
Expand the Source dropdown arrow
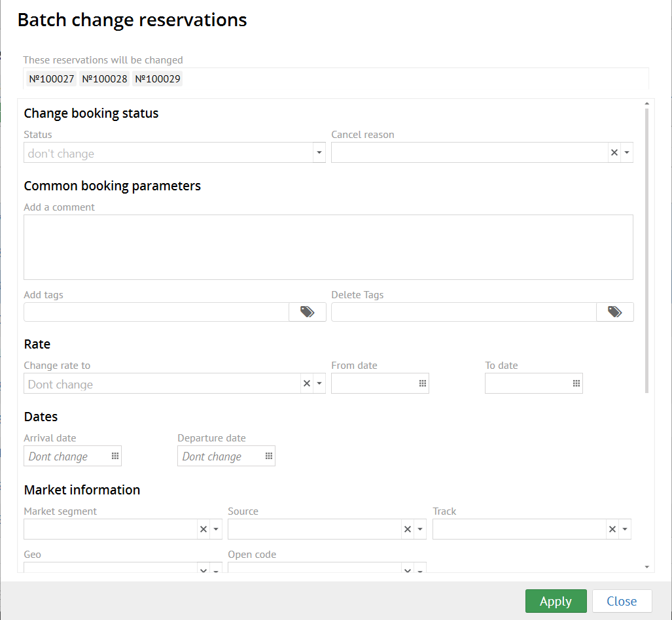coord(420,529)
